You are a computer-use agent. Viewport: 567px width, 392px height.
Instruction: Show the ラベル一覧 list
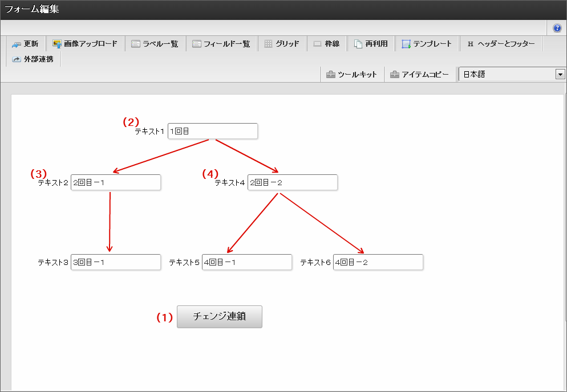point(155,44)
